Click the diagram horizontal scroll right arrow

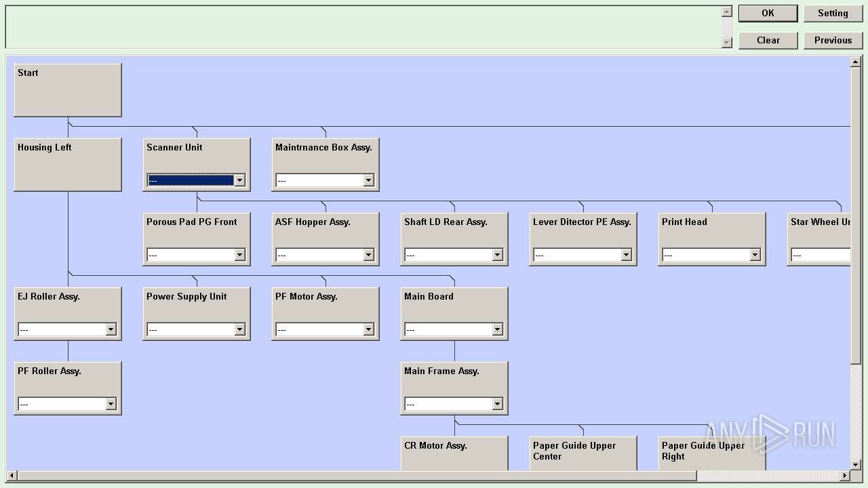pyautogui.click(x=845, y=476)
